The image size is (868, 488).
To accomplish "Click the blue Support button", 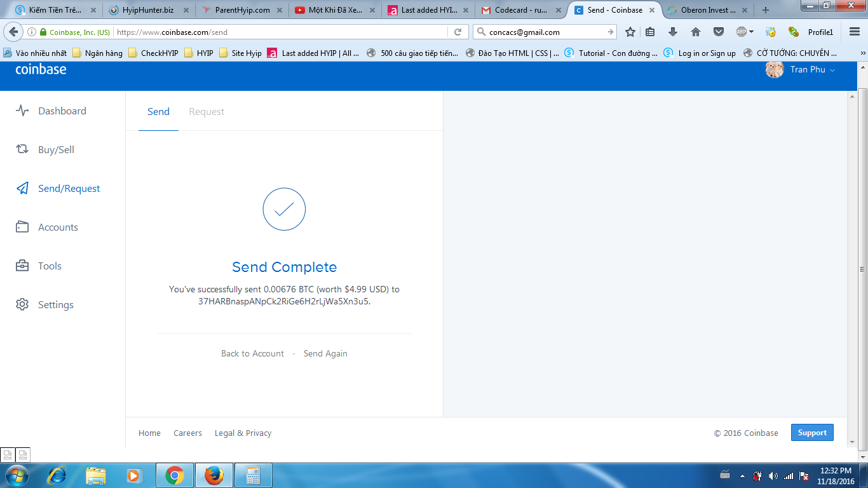I will pos(812,433).
